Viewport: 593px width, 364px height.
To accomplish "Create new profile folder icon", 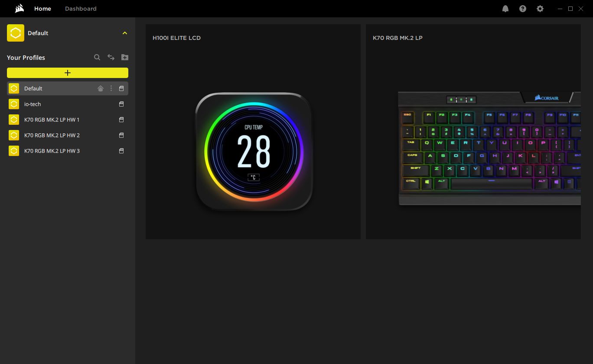I will pos(125,57).
